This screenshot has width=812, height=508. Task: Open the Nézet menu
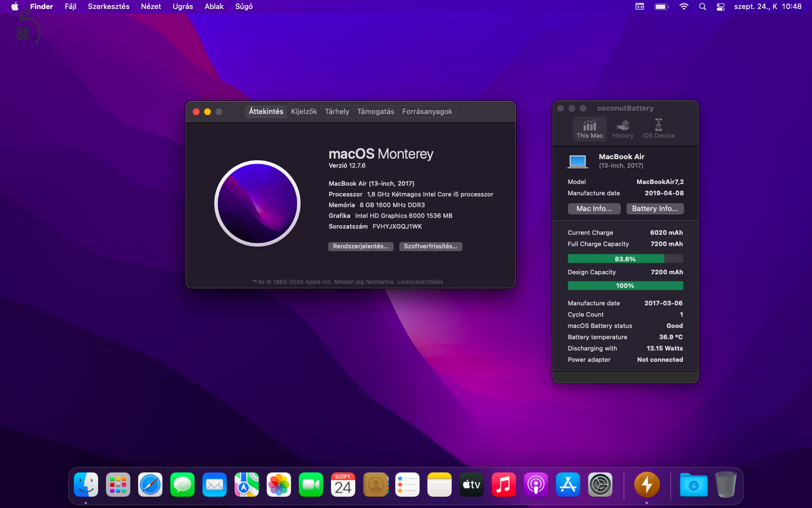(151, 7)
